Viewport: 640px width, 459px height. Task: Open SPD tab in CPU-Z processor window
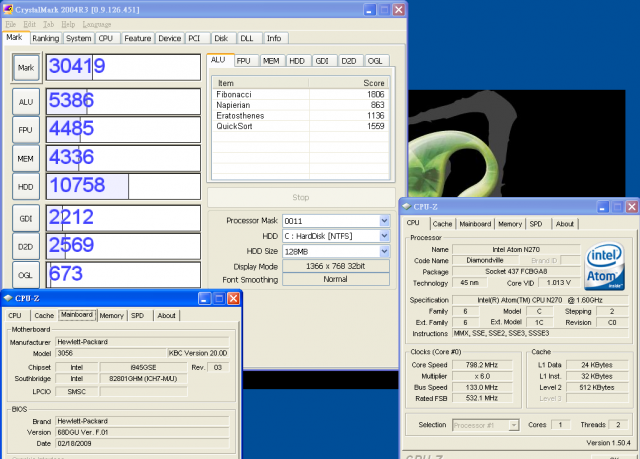(x=536, y=224)
